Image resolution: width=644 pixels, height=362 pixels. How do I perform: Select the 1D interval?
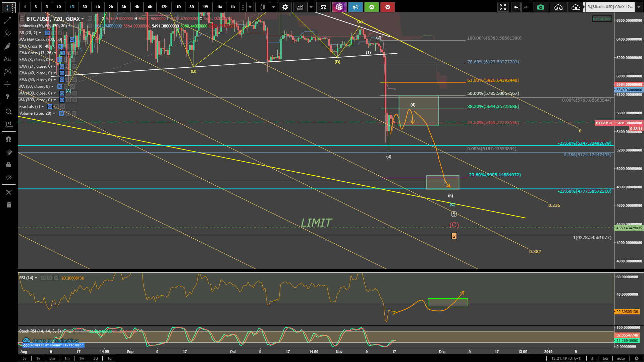point(178,7)
